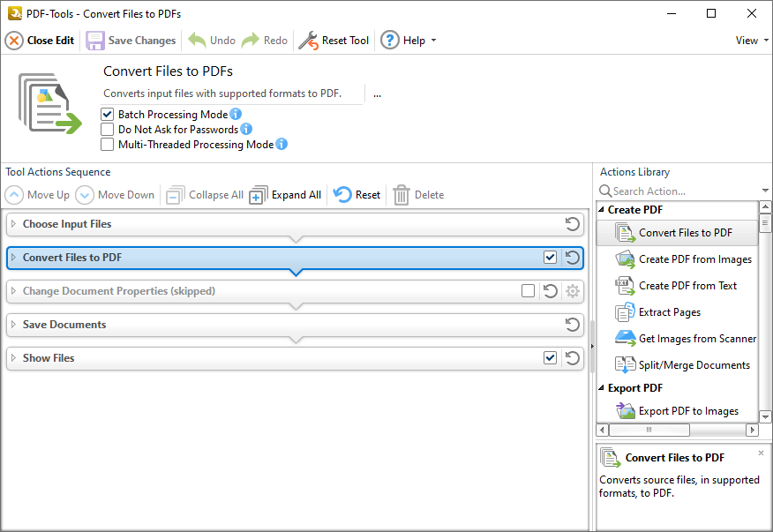This screenshot has width=773, height=532.
Task: Click the horizontal scrollbar right arrow
Action: (752, 430)
